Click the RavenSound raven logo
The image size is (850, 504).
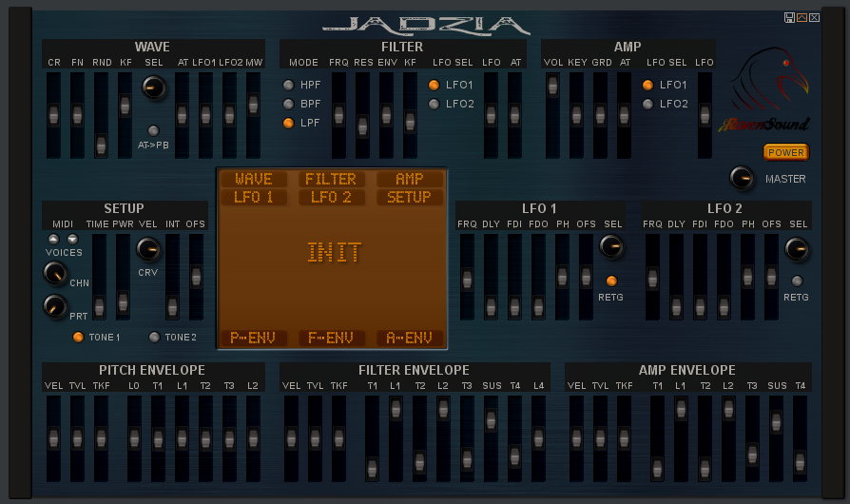(770, 79)
